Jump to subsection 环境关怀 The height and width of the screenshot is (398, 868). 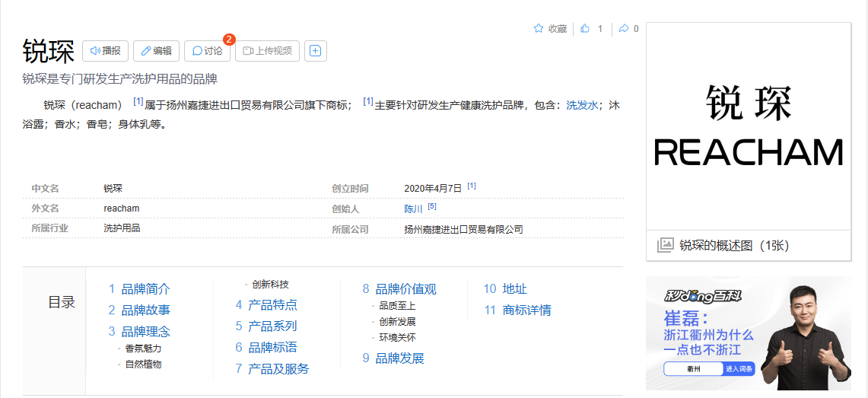point(397,337)
